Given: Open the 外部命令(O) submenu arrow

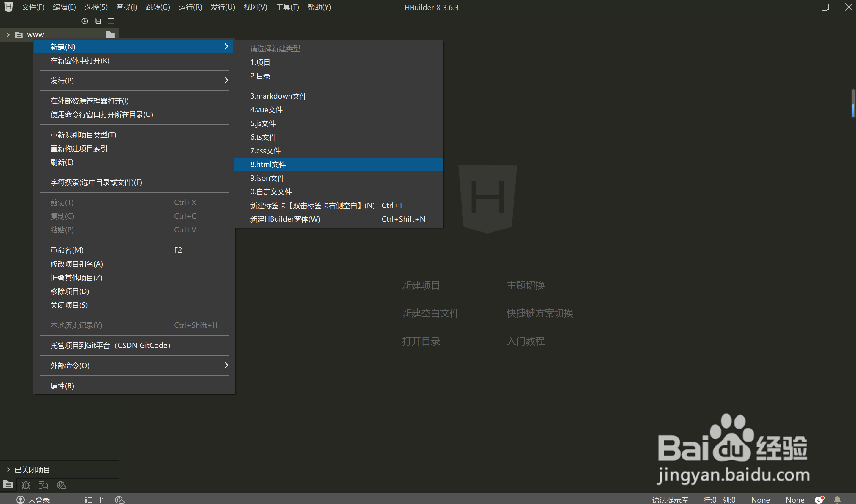Looking at the screenshot, I should pos(226,366).
